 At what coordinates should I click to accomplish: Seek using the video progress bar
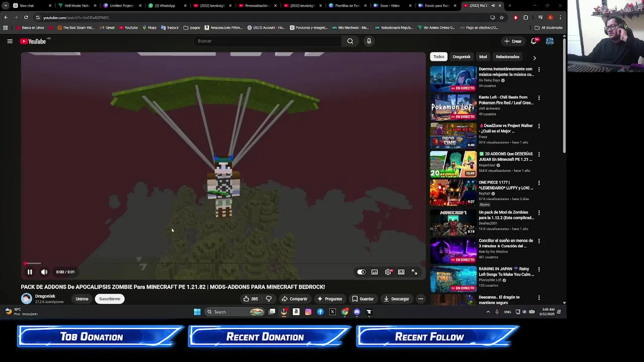pos(223,263)
